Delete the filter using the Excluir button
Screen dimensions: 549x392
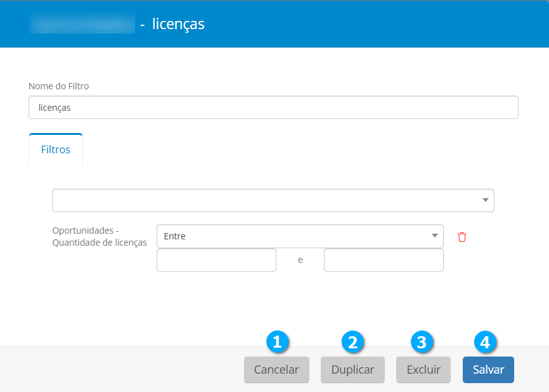click(x=423, y=370)
